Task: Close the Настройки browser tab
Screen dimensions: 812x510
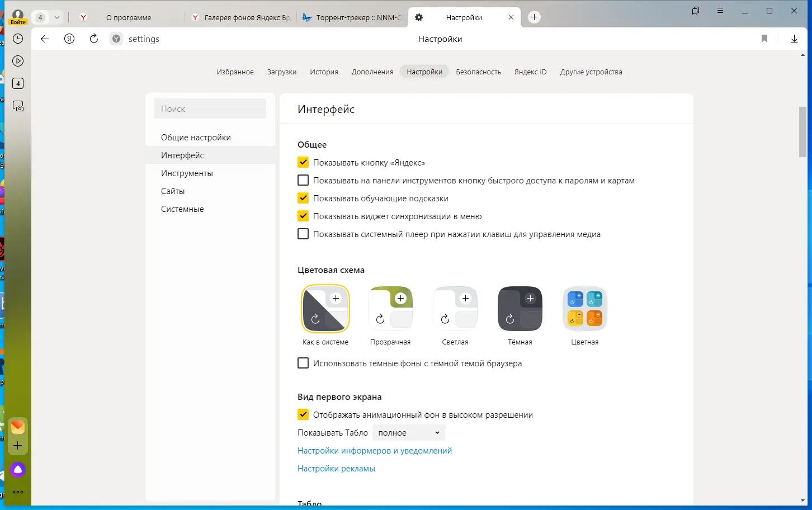Action: 511,17
